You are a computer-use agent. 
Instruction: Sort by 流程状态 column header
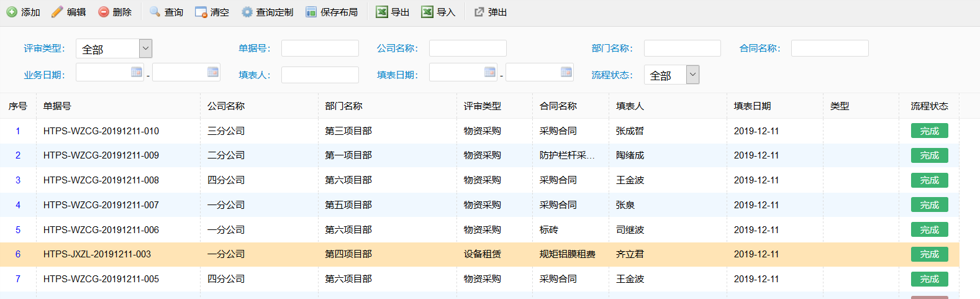pyautogui.click(x=929, y=106)
